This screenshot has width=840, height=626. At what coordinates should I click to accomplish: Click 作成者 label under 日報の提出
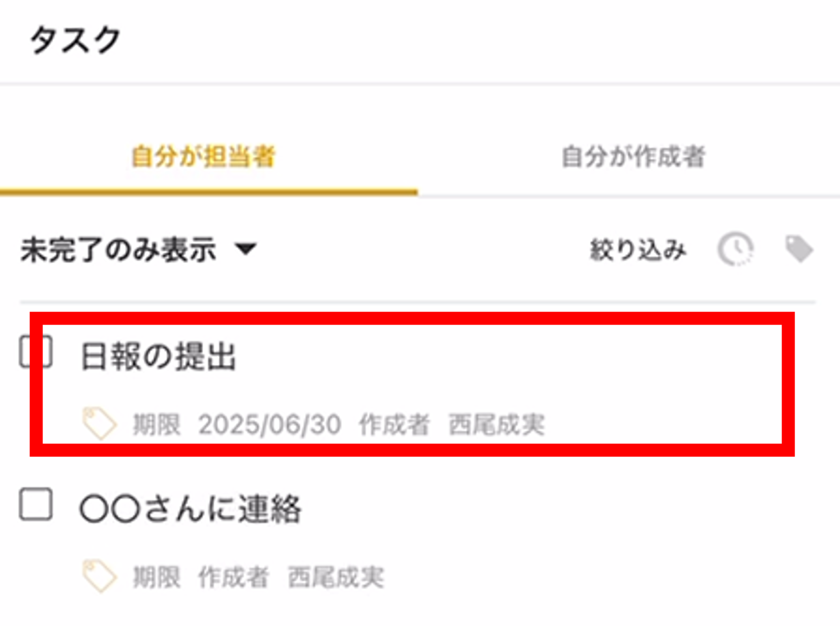click(394, 425)
